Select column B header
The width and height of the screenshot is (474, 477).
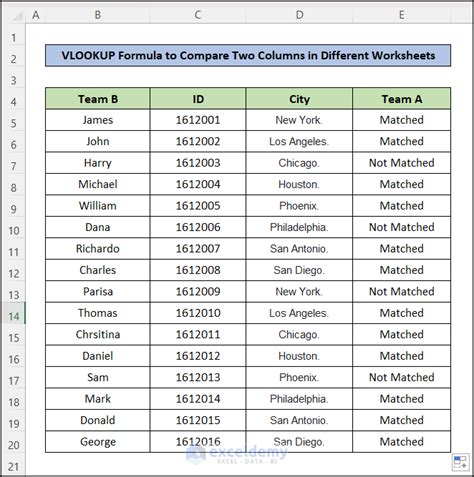(x=98, y=15)
